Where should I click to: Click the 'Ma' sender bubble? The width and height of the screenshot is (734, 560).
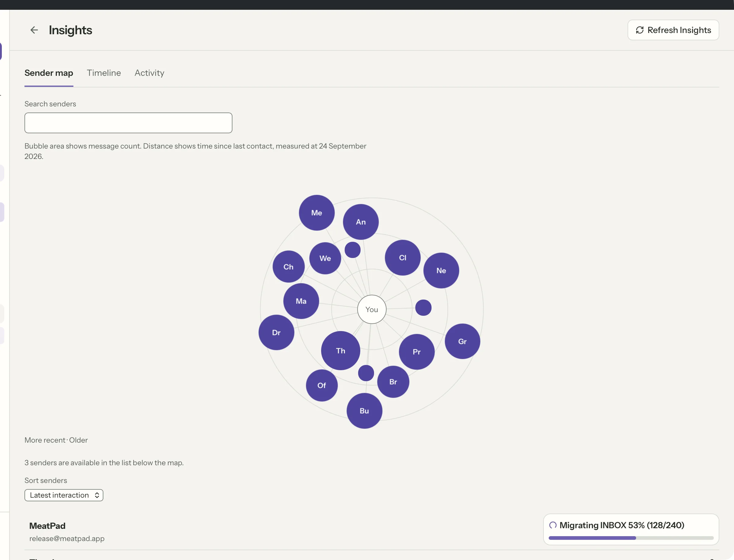pos(301,301)
